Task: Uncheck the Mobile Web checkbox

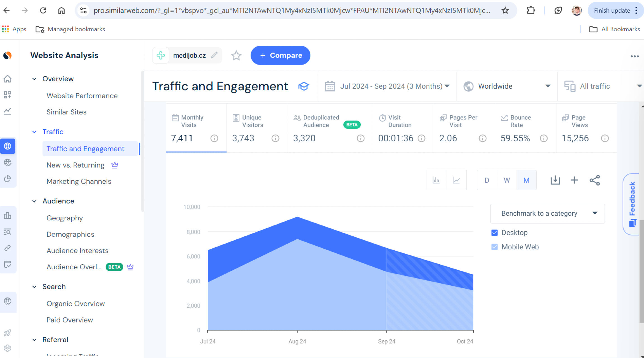Action: 494,247
